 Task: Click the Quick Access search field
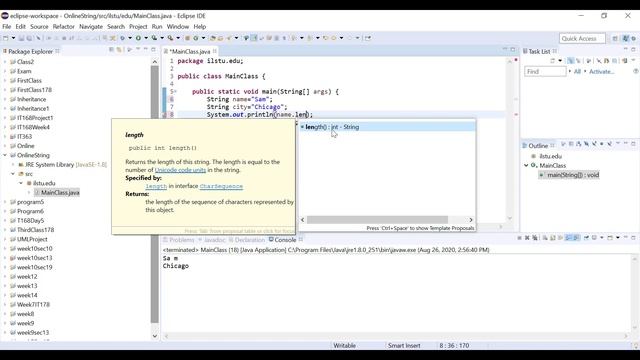(582, 38)
